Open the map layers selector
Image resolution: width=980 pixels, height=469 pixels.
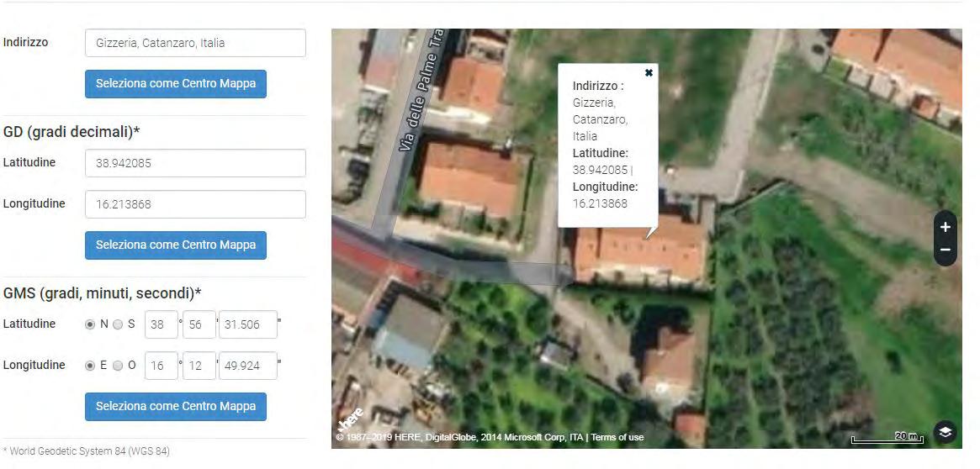[x=945, y=432]
